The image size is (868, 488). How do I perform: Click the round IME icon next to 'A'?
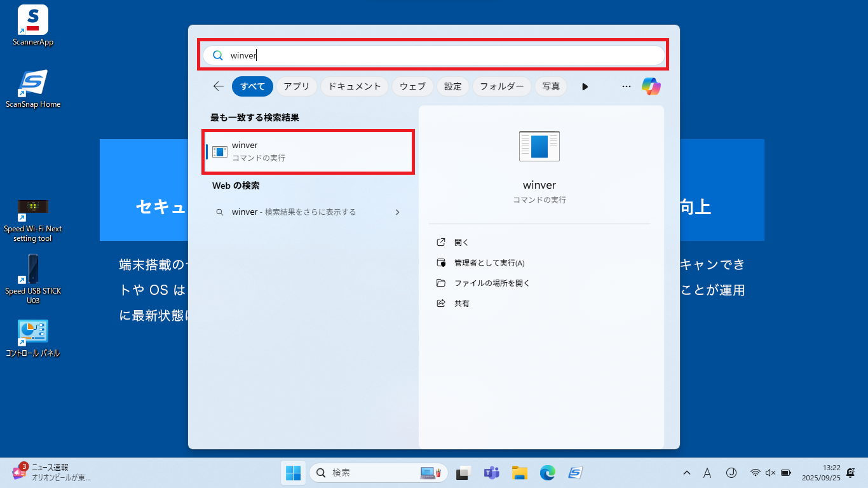pos(731,473)
